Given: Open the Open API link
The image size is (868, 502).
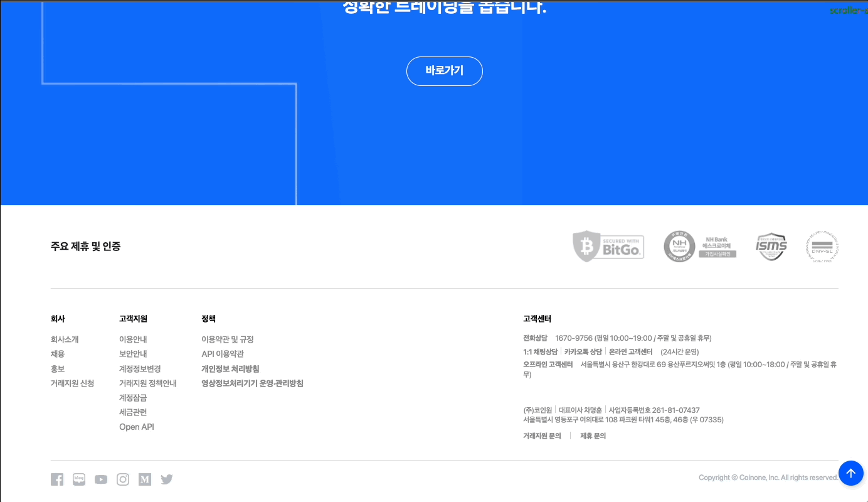Looking at the screenshot, I should coord(136,427).
